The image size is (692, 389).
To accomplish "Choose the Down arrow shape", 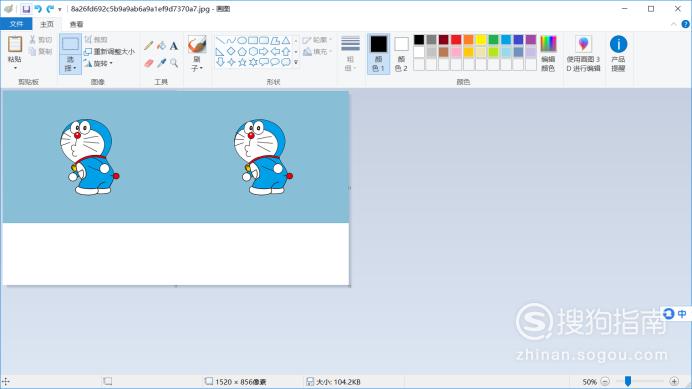I will [x=220, y=62].
